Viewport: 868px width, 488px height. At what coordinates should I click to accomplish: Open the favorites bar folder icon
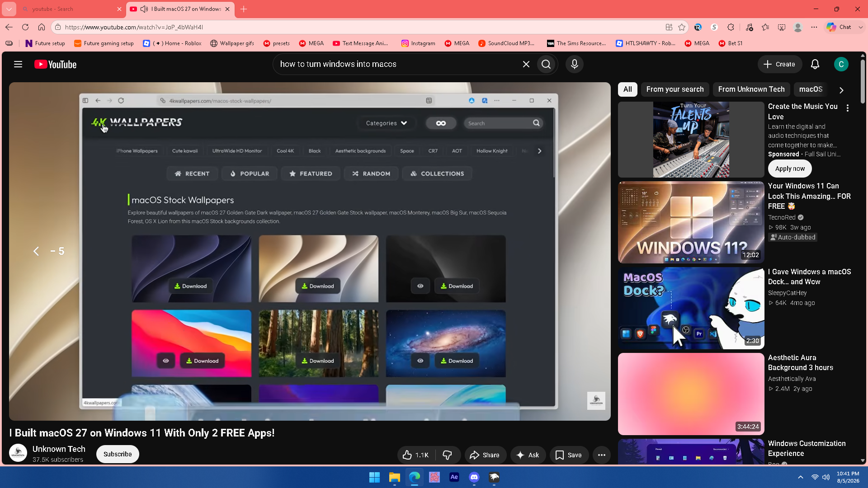(9, 43)
